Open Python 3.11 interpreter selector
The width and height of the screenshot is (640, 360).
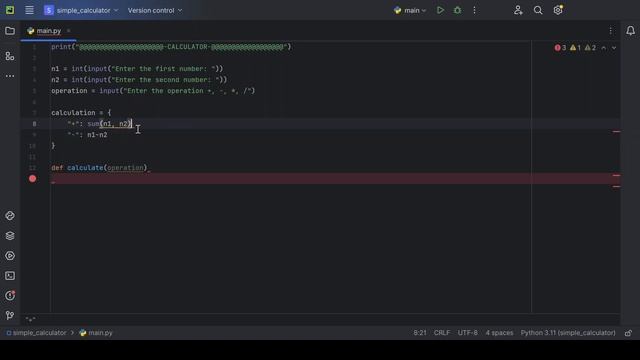coord(568,333)
